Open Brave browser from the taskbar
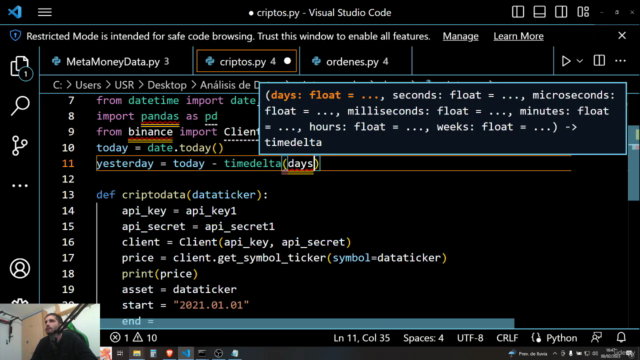The width and height of the screenshot is (640, 360). pyautogui.click(x=169, y=353)
